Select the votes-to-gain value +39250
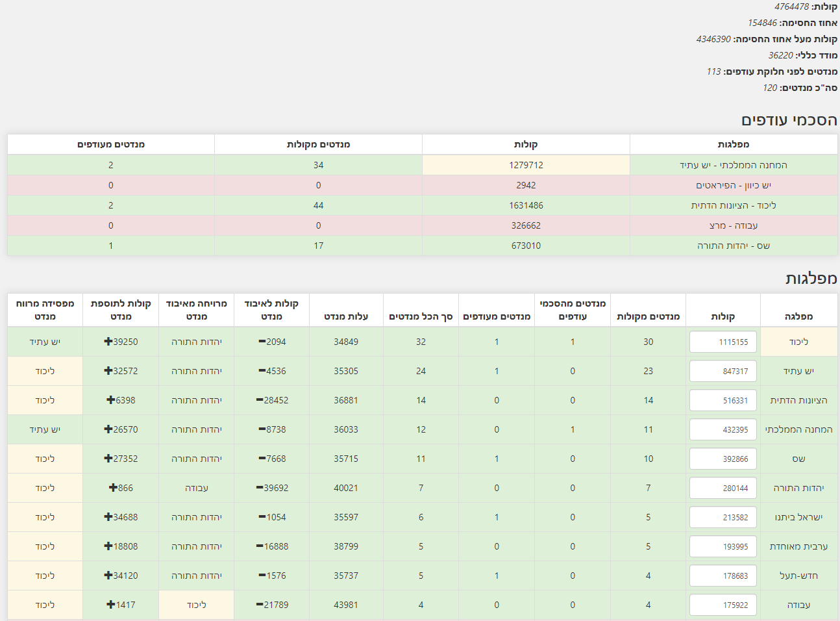The width and height of the screenshot is (840, 621). click(121, 342)
